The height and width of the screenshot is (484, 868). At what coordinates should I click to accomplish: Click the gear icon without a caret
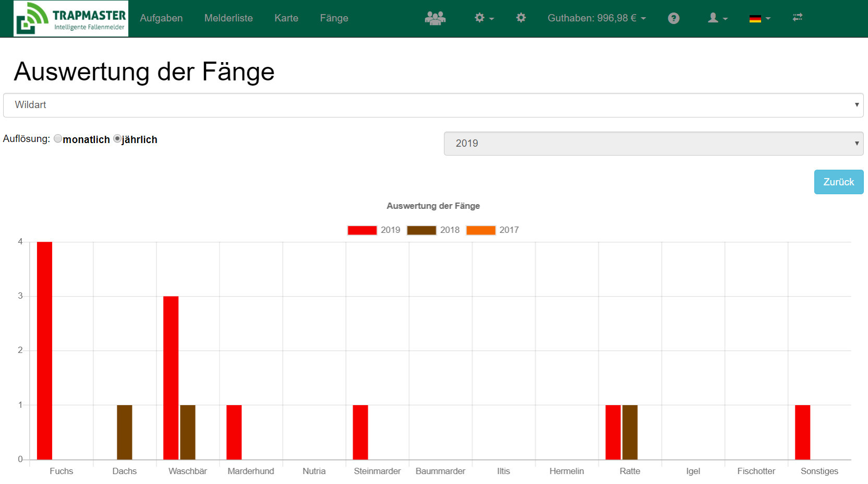point(521,18)
